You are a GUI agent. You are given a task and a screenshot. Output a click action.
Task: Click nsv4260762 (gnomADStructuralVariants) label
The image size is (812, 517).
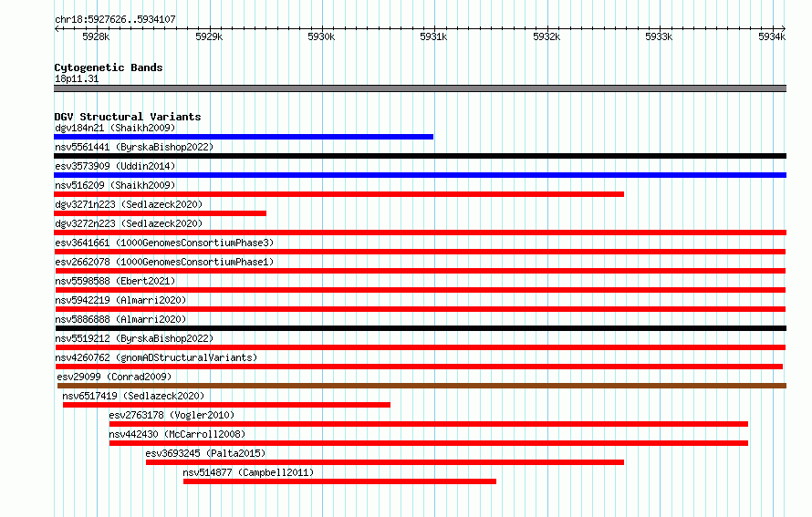click(x=156, y=357)
